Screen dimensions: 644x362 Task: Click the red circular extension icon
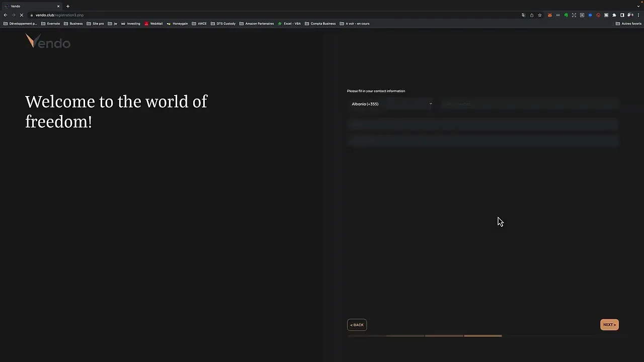coord(598,15)
